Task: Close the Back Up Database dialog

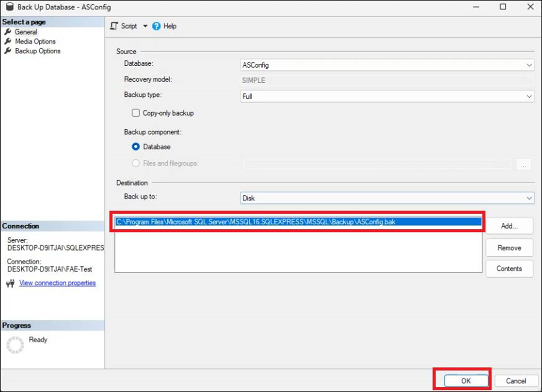Action: click(530, 7)
